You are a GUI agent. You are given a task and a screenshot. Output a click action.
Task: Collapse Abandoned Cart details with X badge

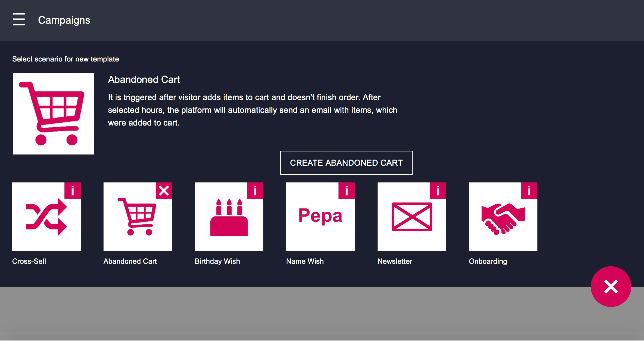pos(164,191)
